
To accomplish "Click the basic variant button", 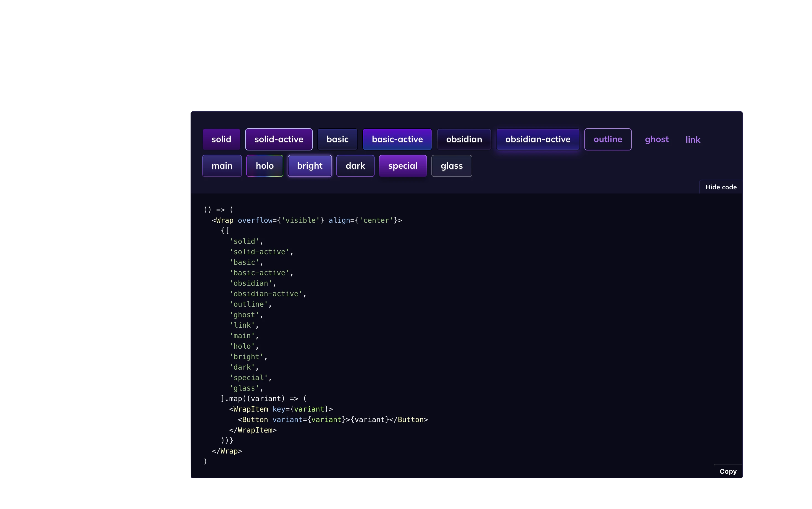I will tap(337, 139).
